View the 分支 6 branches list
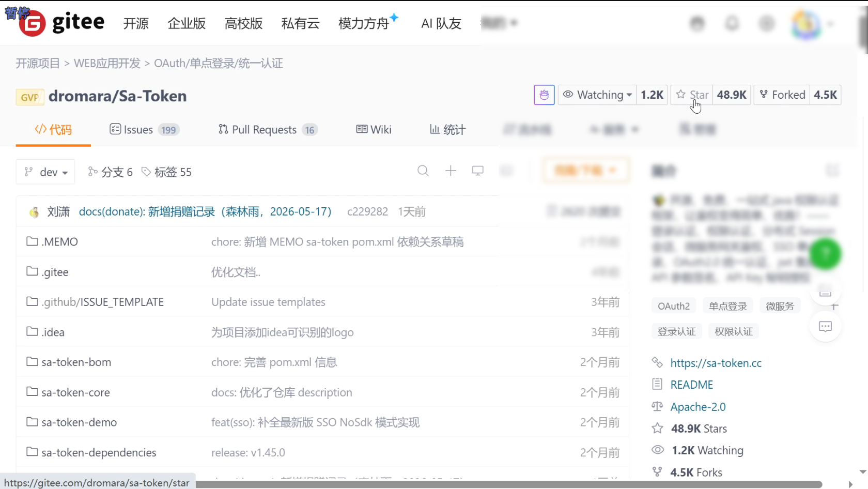 [110, 172]
